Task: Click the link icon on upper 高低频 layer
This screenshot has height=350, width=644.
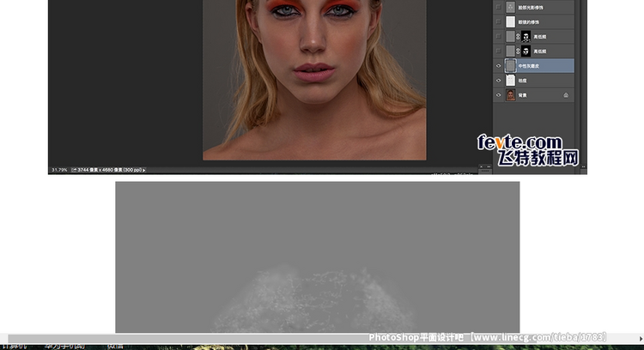Action: point(518,37)
